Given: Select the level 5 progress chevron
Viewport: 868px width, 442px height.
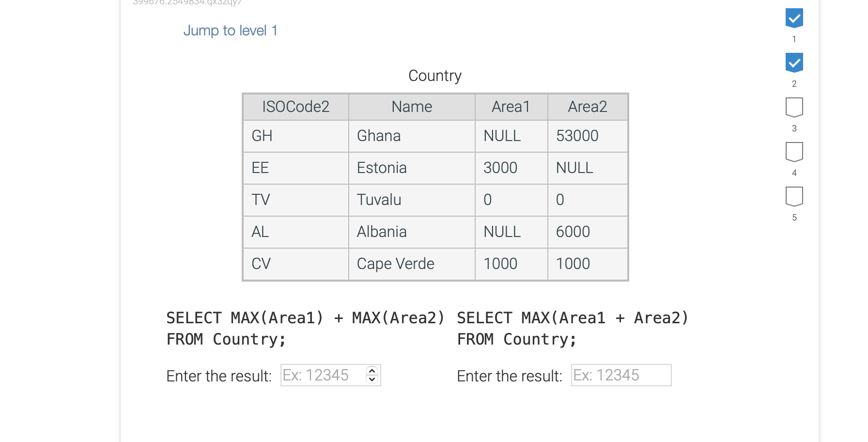Looking at the screenshot, I should [794, 197].
